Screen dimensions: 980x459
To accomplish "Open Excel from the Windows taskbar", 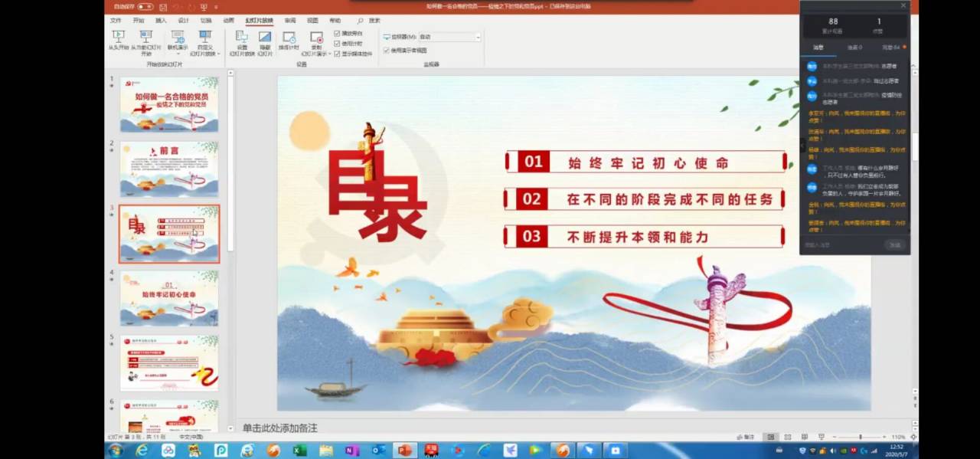I will click(x=299, y=451).
